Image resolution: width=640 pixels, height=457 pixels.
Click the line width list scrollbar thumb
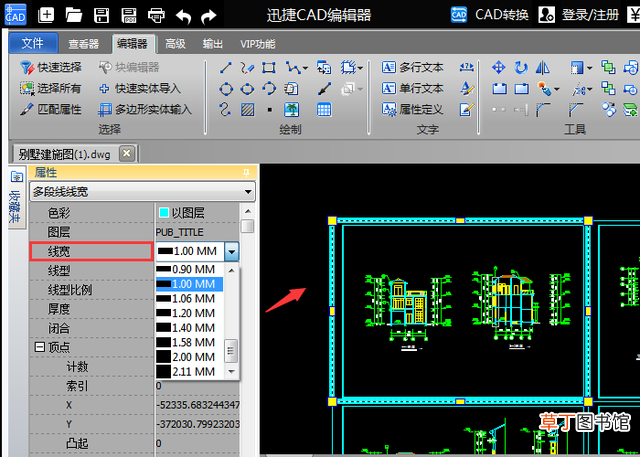(231, 350)
